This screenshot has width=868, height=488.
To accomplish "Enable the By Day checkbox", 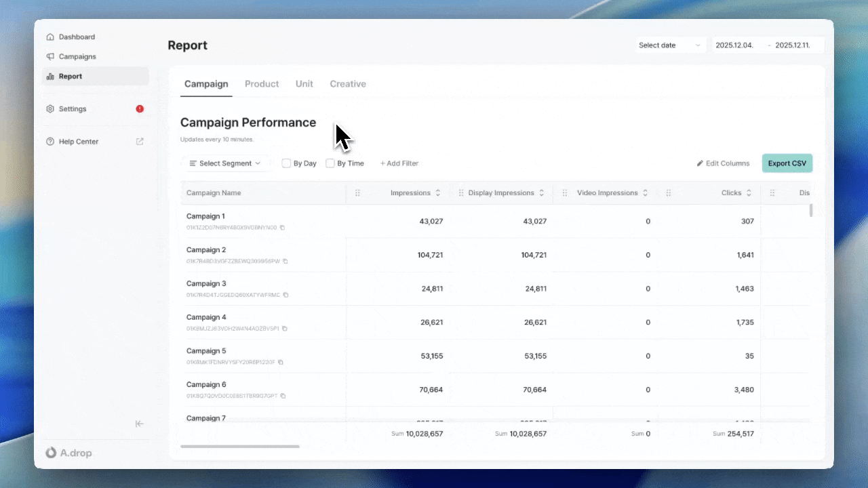I will pos(286,163).
